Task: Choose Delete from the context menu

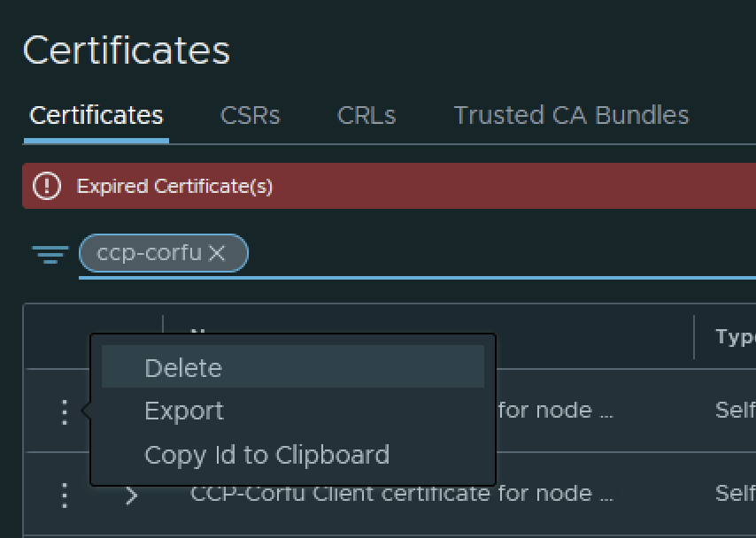Action: (x=293, y=368)
